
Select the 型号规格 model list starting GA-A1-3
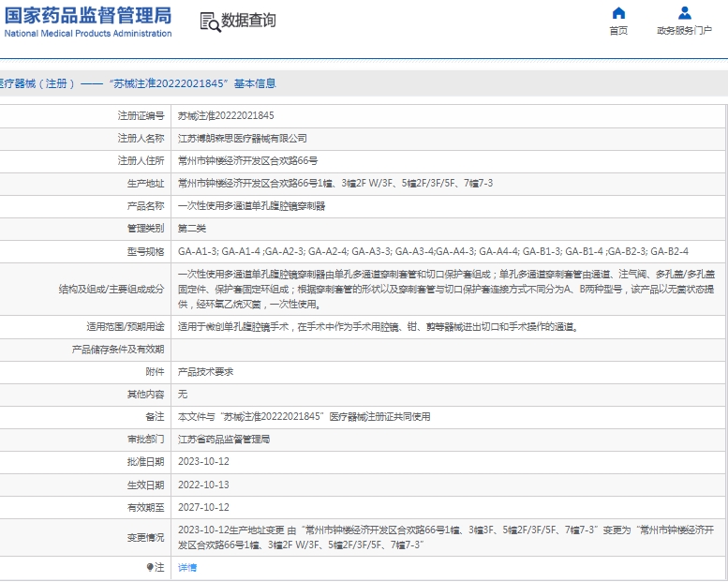(x=433, y=251)
